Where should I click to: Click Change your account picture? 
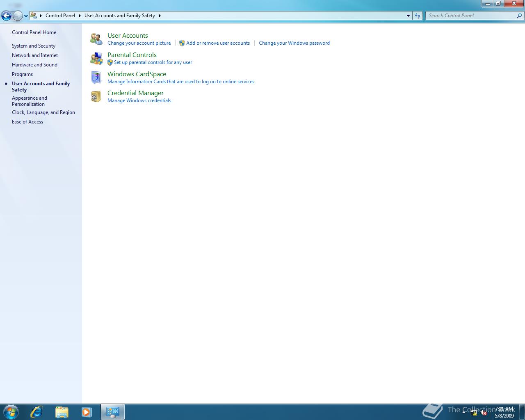coord(139,43)
